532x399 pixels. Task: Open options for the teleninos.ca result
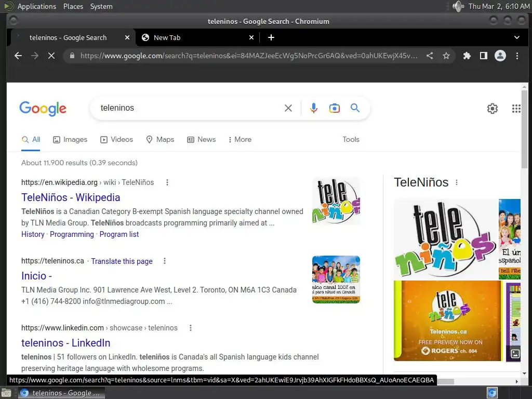(x=165, y=261)
